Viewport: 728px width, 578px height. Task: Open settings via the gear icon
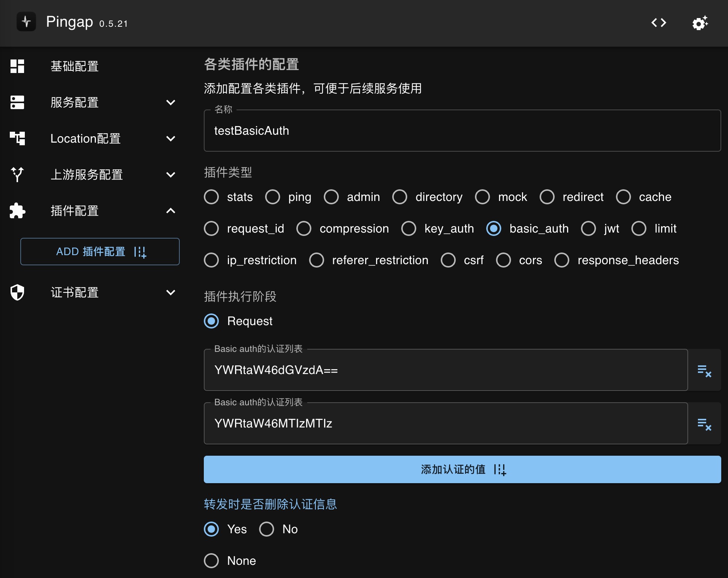[700, 23]
